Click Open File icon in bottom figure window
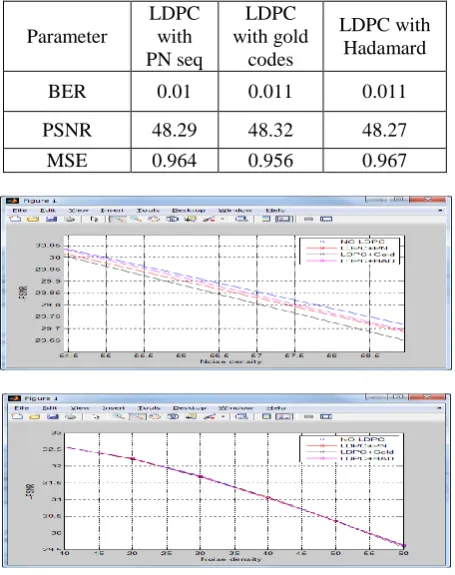This screenshot has height=575, width=455. (x=34, y=417)
